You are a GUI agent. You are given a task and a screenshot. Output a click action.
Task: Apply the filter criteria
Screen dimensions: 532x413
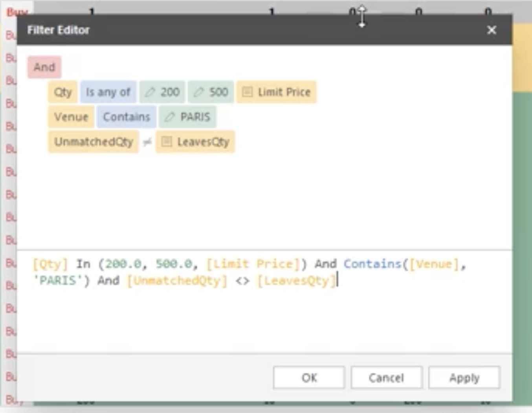coord(464,378)
